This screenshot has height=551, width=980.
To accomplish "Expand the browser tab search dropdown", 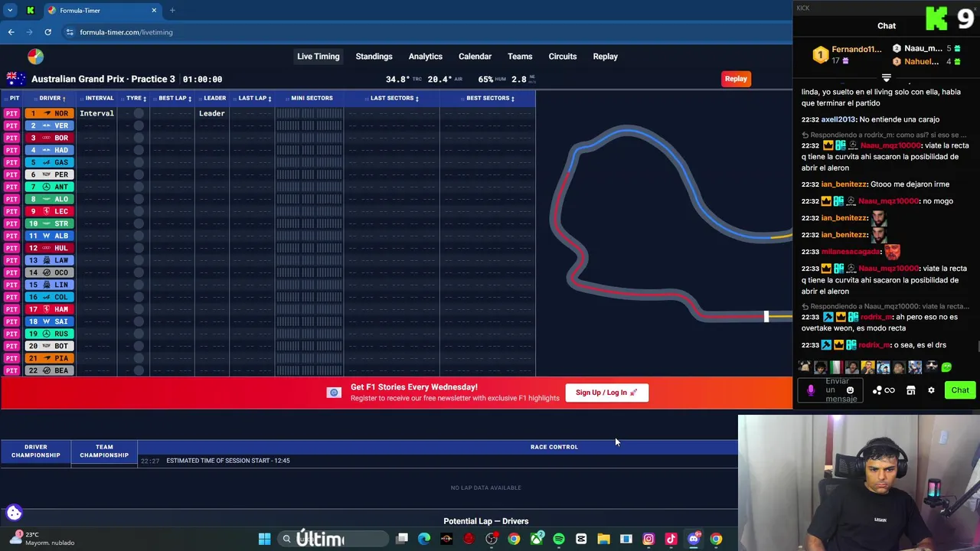I will [x=10, y=11].
